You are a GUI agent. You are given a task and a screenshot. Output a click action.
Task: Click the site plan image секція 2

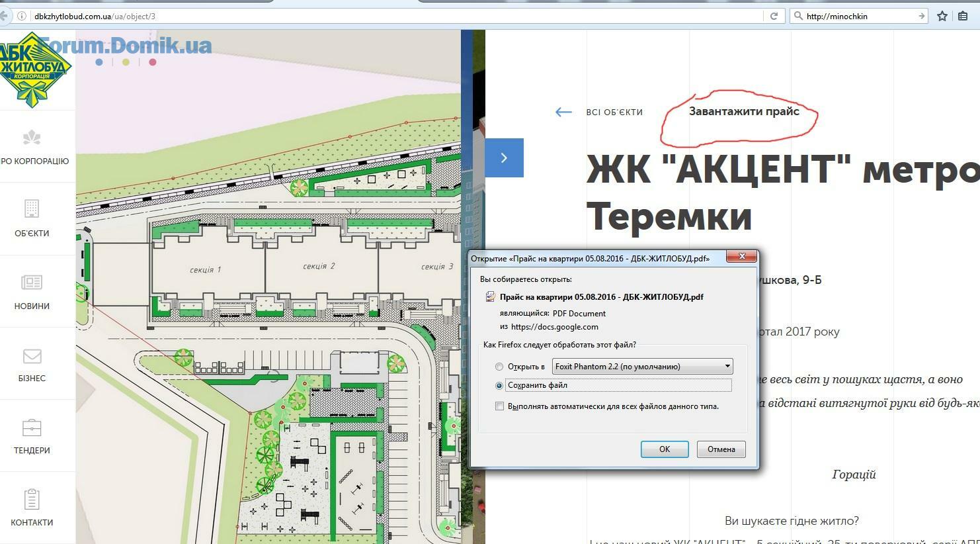319,266
